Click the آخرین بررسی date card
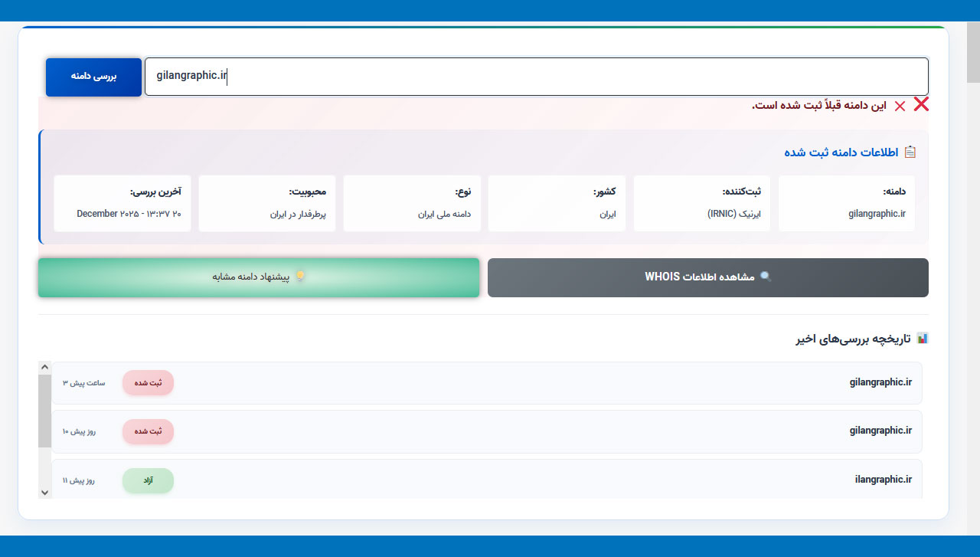 click(122, 203)
